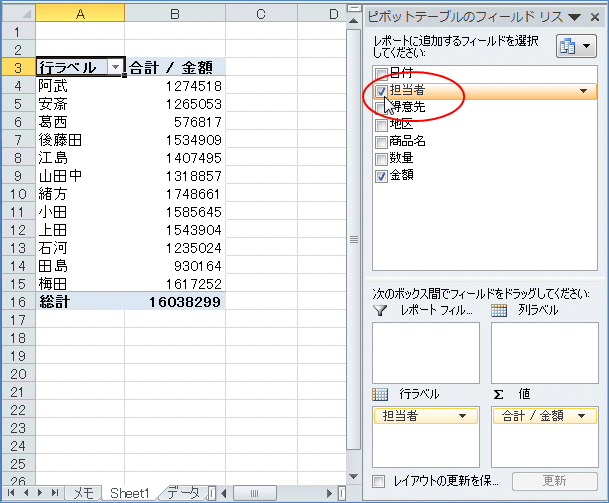Click the horizontal scrollbar right arrow
Image resolution: width=609 pixels, height=503 pixels.
click(329, 494)
